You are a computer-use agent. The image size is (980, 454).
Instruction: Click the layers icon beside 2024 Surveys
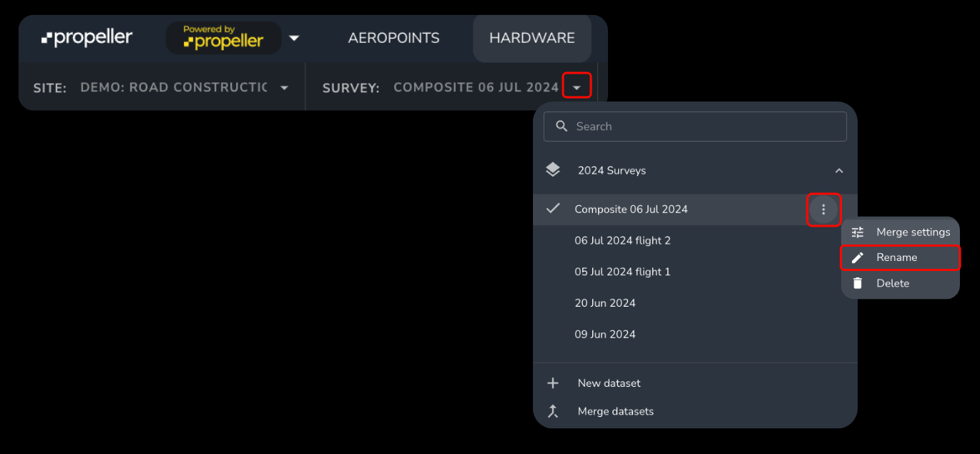(553, 169)
